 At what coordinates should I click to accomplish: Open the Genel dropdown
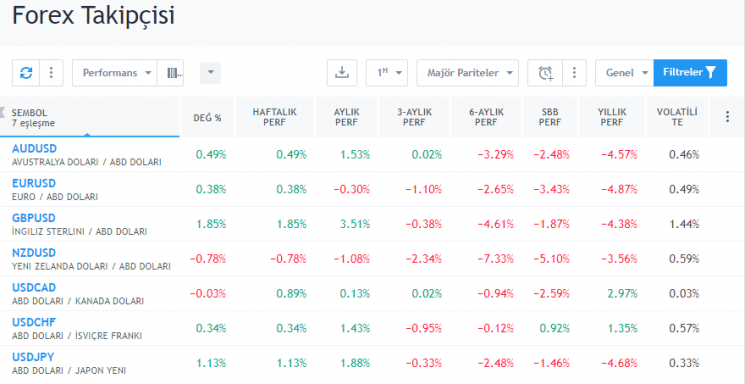(x=624, y=73)
